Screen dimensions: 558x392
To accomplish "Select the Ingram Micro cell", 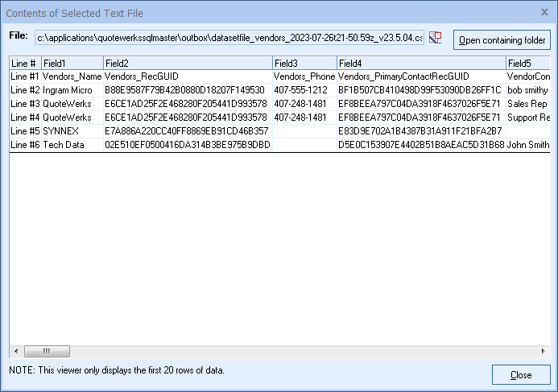I will pyautogui.click(x=70, y=89).
